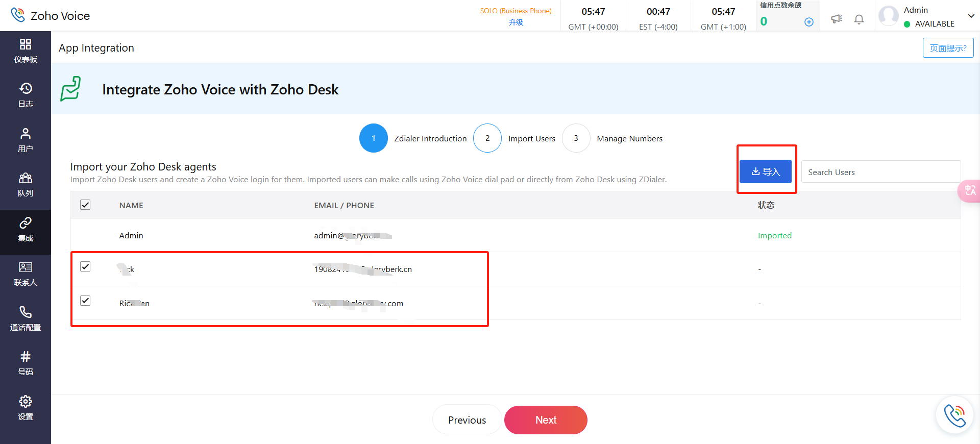Image resolution: width=980 pixels, height=444 pixels.
Task: Open the floating phone dialer icon
Action: (954, 415)
